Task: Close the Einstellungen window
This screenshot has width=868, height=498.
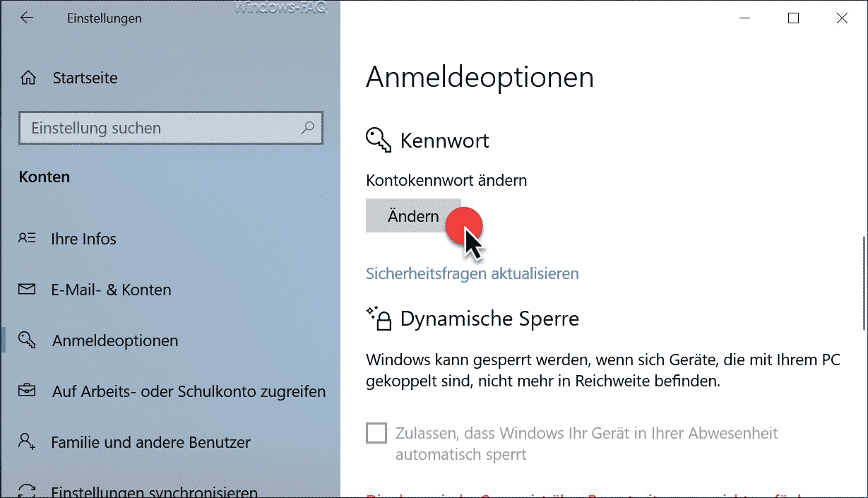Action: point(842,18)
